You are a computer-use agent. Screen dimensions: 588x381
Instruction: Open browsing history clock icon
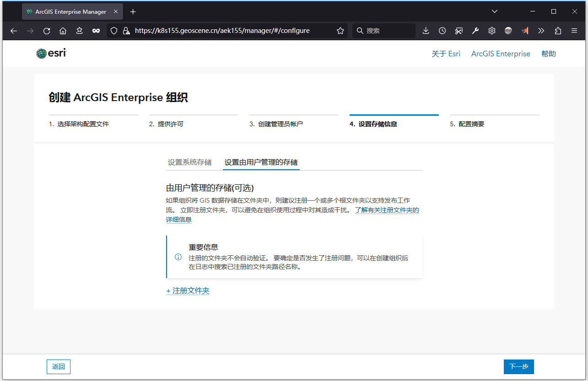pyautogui.click(x=442, y=31)
